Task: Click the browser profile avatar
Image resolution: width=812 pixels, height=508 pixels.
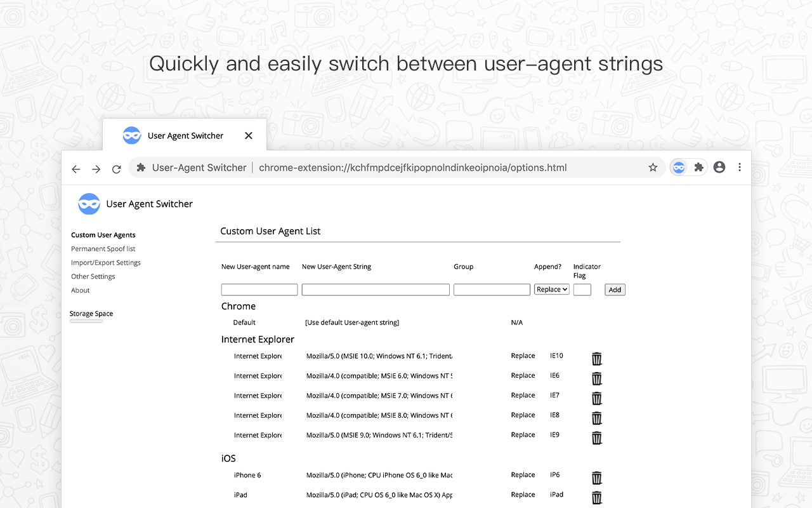Action: (719, 167)
